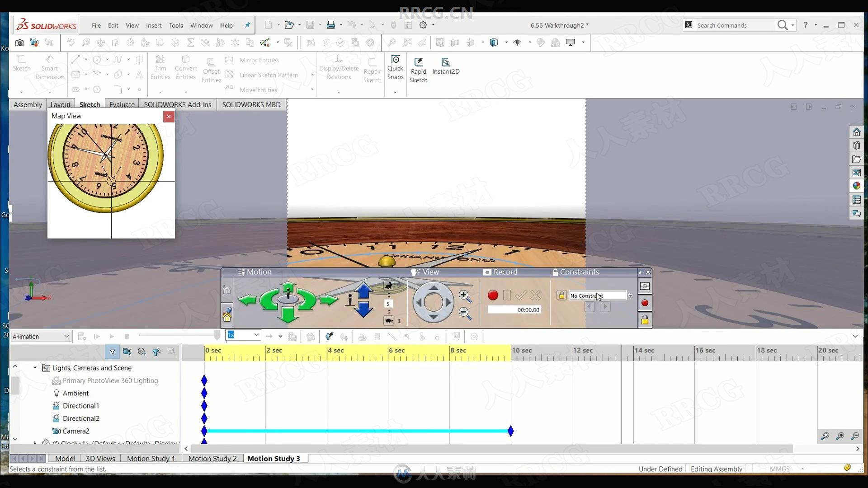Toggle visibility of Directional1 light
The image size is (868, 488).
click(x=57, y=405)
